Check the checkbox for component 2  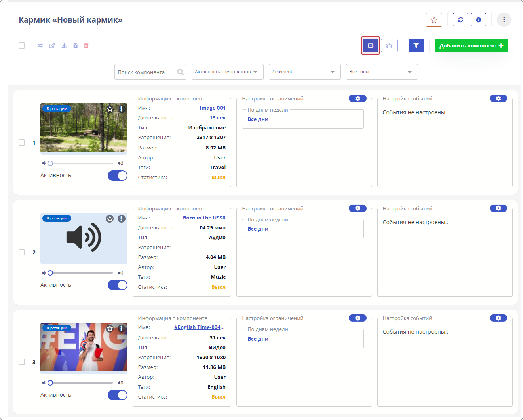tap(22, 252)
